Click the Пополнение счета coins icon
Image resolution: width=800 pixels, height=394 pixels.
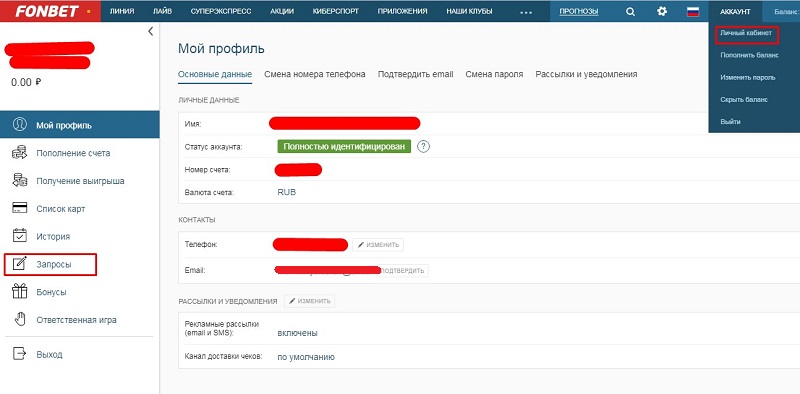[19, 153]
